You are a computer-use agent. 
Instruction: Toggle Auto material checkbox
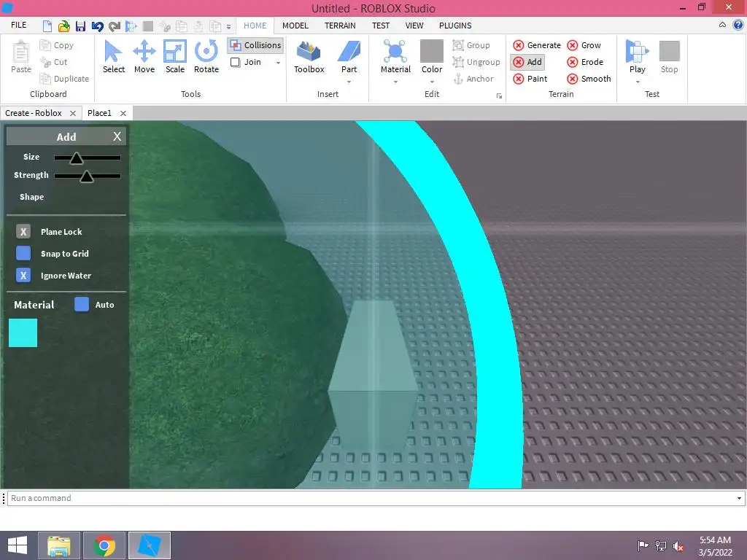[x=82, y=304]
